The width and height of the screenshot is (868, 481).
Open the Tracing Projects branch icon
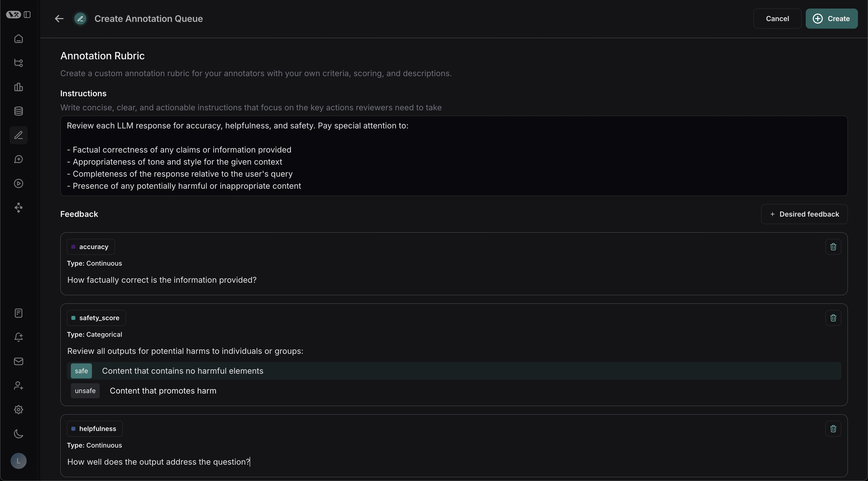pos(19,63)
